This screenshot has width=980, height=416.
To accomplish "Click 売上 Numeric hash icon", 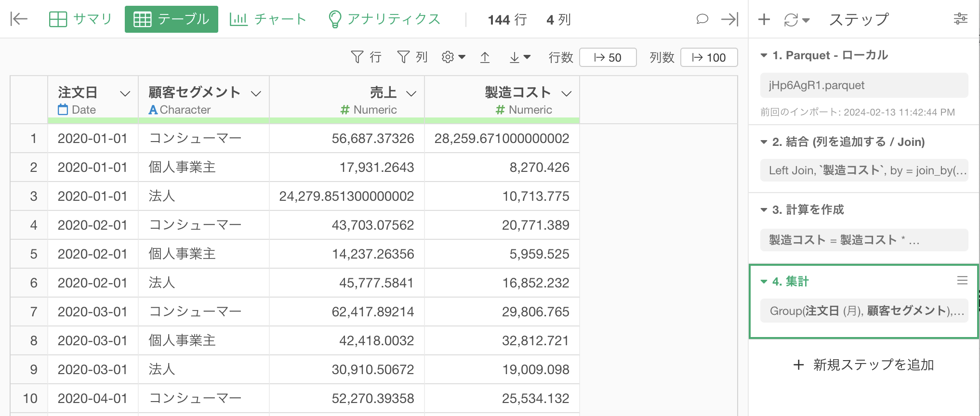I will (x=345, y=110).
